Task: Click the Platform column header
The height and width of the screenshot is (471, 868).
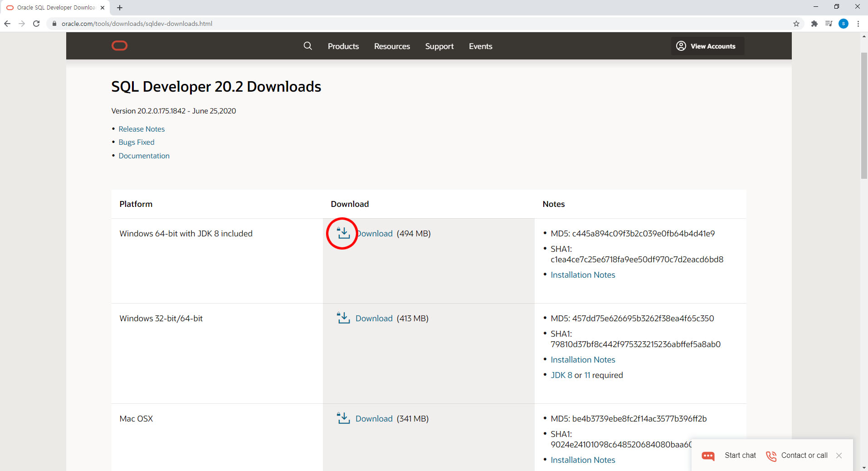Action: tap(136, 204)
